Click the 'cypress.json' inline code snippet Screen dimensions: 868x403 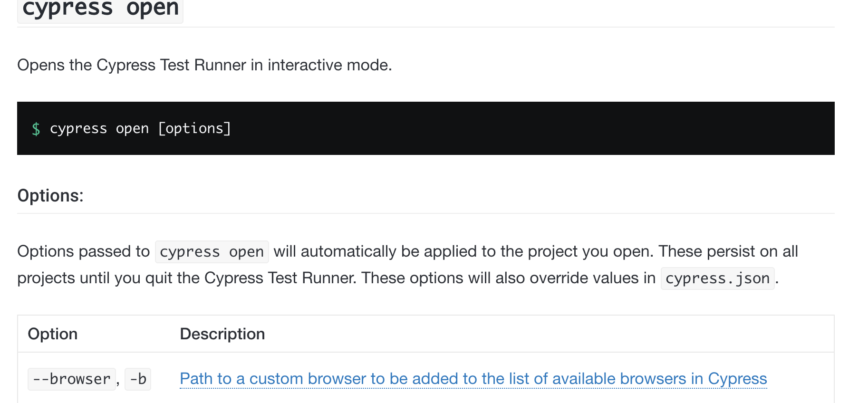[x=718, y=278]
